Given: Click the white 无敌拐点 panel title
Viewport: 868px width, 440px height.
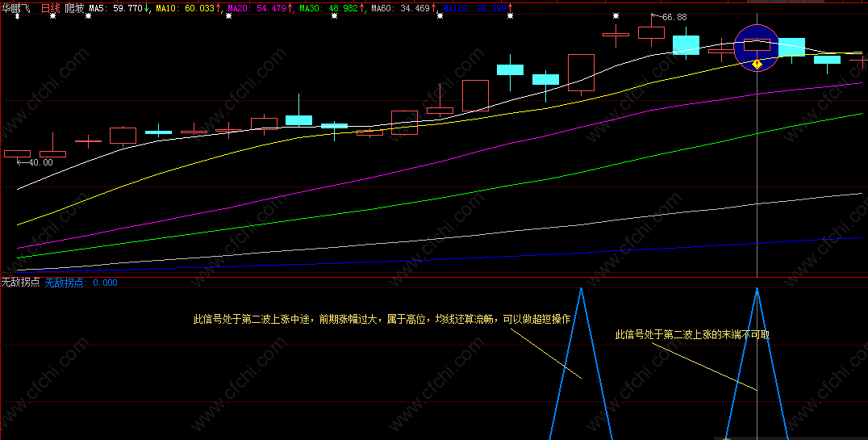Looking at the screenshot, I should click(20, 283).
